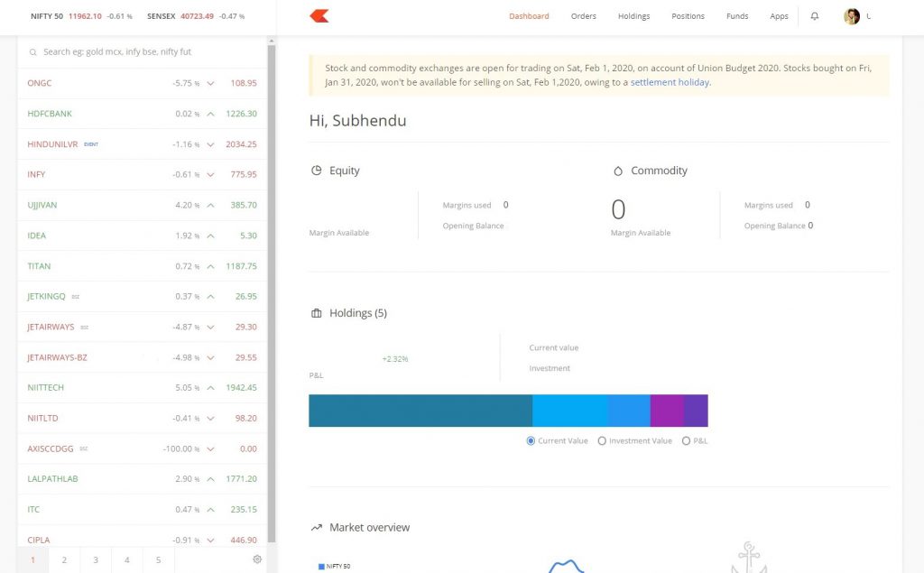Switch to marketwatch page 5

(158, 560)
